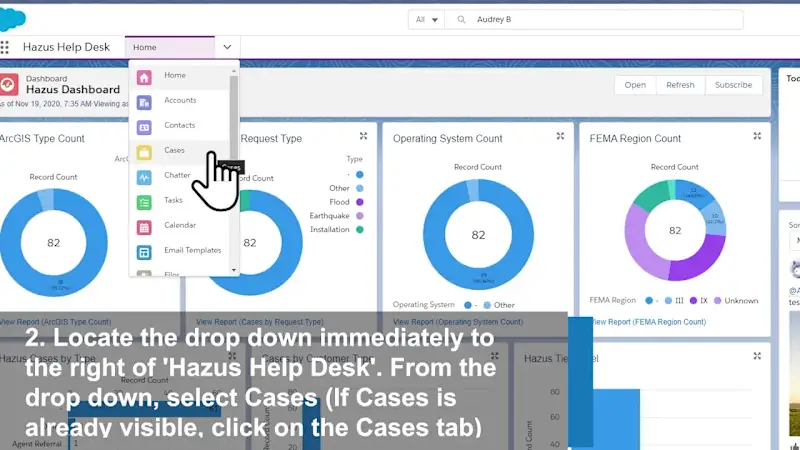Select Email Templates from navigation menu

point(193,250)
